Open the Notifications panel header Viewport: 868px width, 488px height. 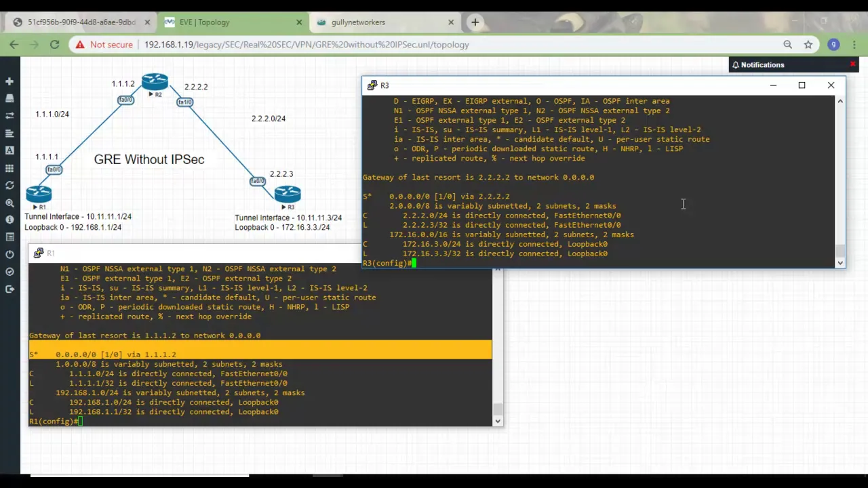[762, 65]
